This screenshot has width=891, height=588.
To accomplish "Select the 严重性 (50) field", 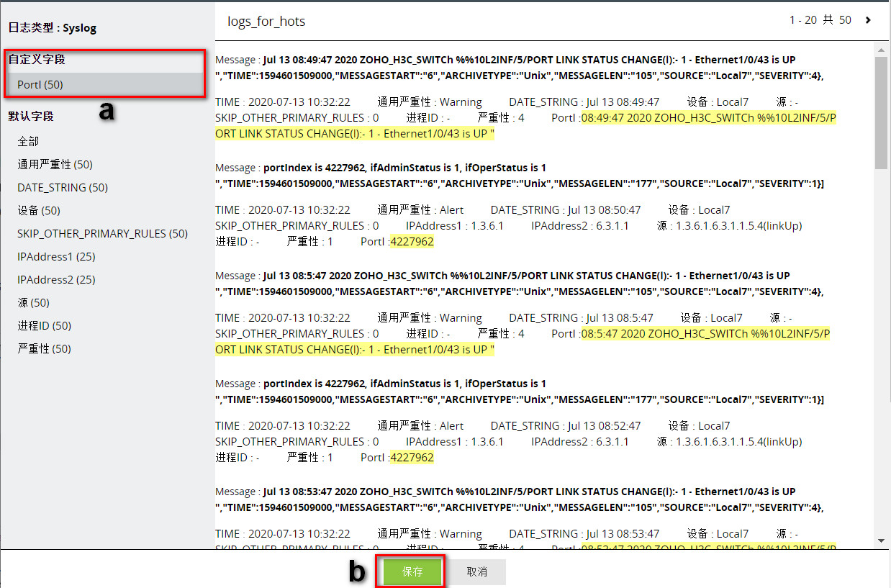I will 45,349.
